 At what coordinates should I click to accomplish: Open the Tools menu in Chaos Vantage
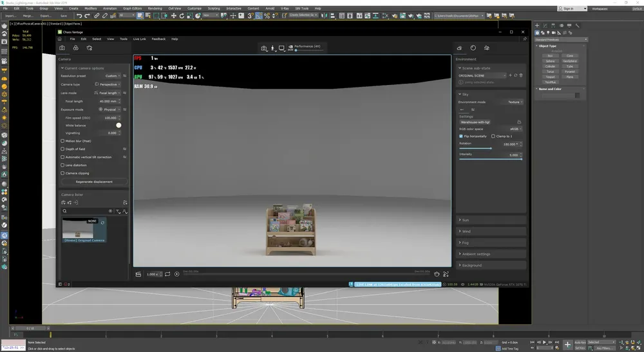click(123, 39)
